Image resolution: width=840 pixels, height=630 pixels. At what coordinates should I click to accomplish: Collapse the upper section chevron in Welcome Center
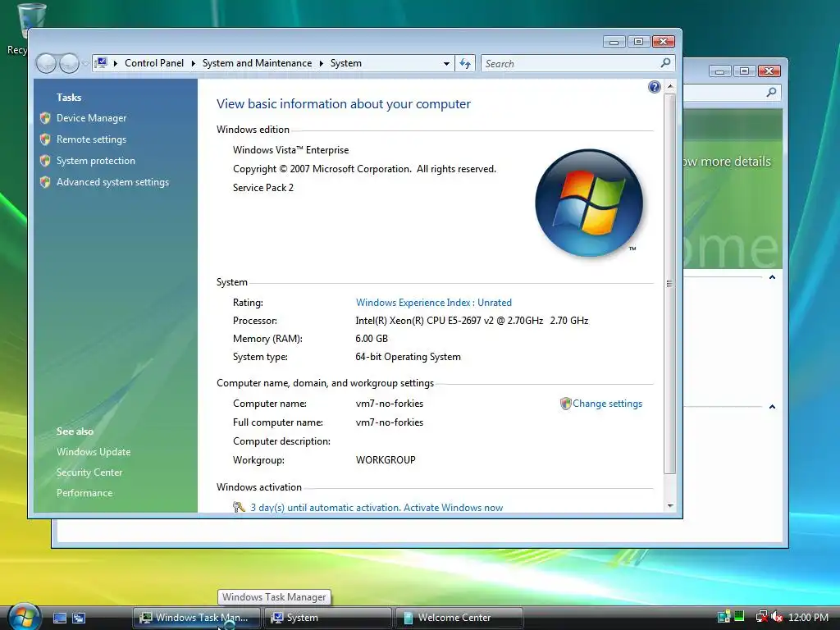(x=772, y=277)
